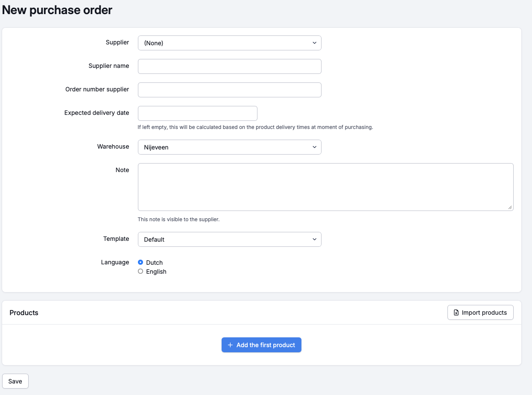
Task: Click the chevron arrow in the Warehouse field
Action: pos(314,147)
